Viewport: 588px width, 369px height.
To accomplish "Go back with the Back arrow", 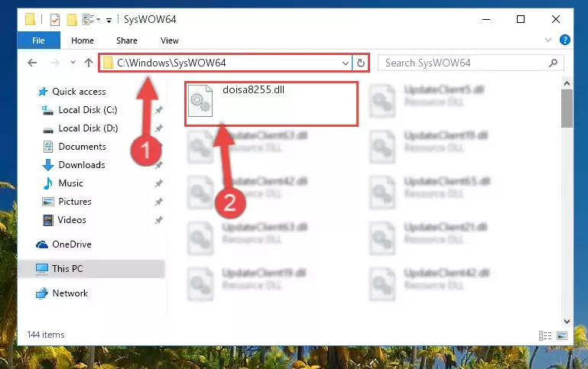I will click(x=32, y=63).
